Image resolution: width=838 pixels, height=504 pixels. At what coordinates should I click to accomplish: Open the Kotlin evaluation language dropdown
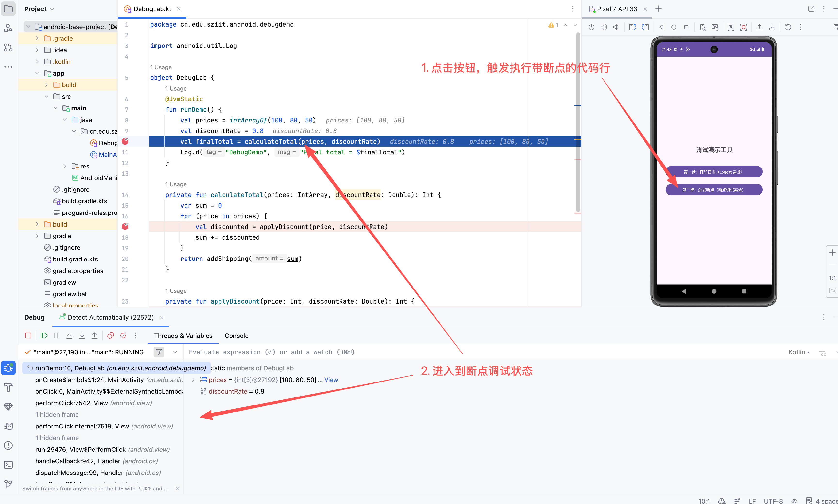pos(799,352)
